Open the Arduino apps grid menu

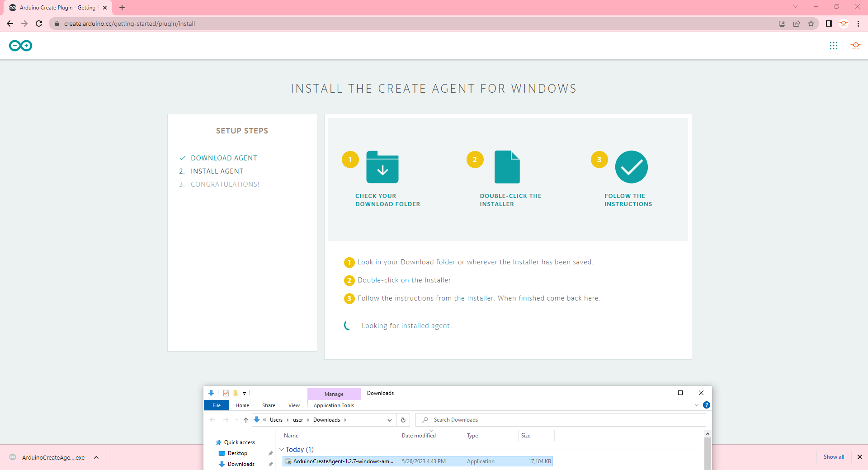pyautogui.click(x=834, y=46)
